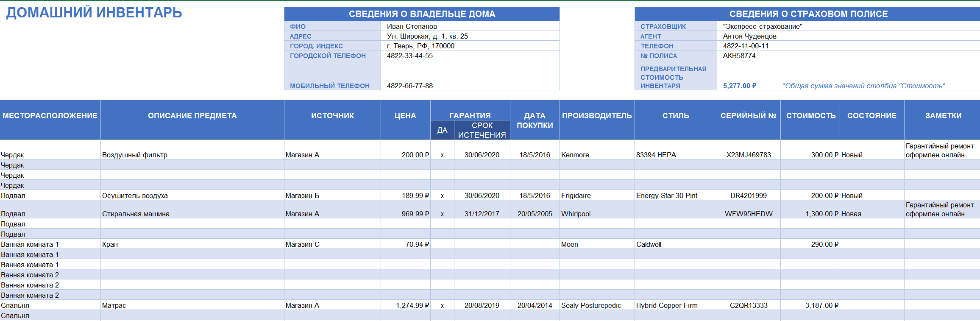Select the "ГАРАНТИЯ" merged header
980x321 pixels.
[470, 111]
